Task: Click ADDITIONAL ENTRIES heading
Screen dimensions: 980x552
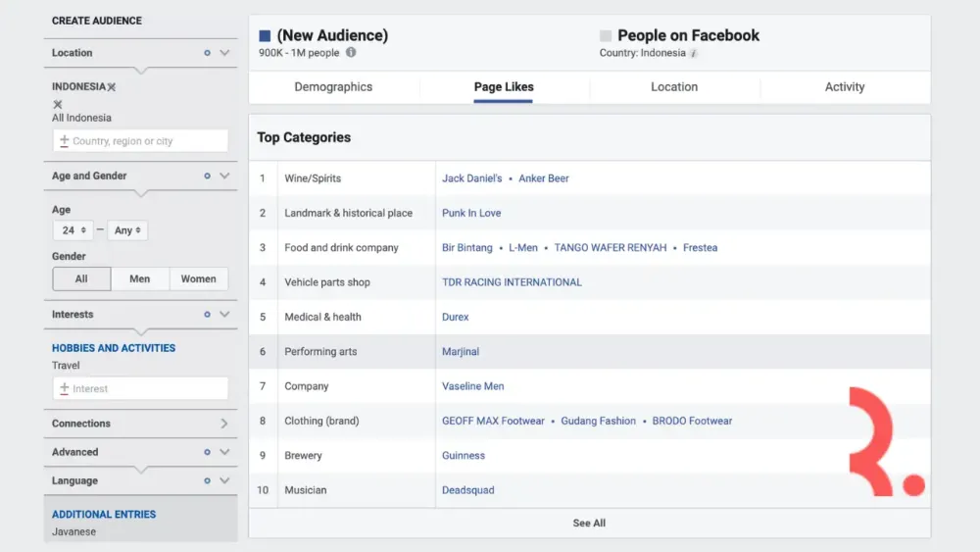Action: (x=104, y=515)
